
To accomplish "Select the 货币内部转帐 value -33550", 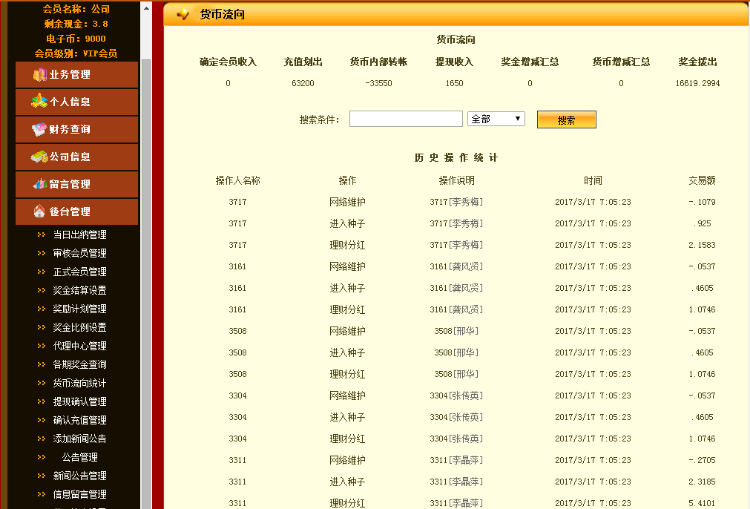I will click(378, 83).
